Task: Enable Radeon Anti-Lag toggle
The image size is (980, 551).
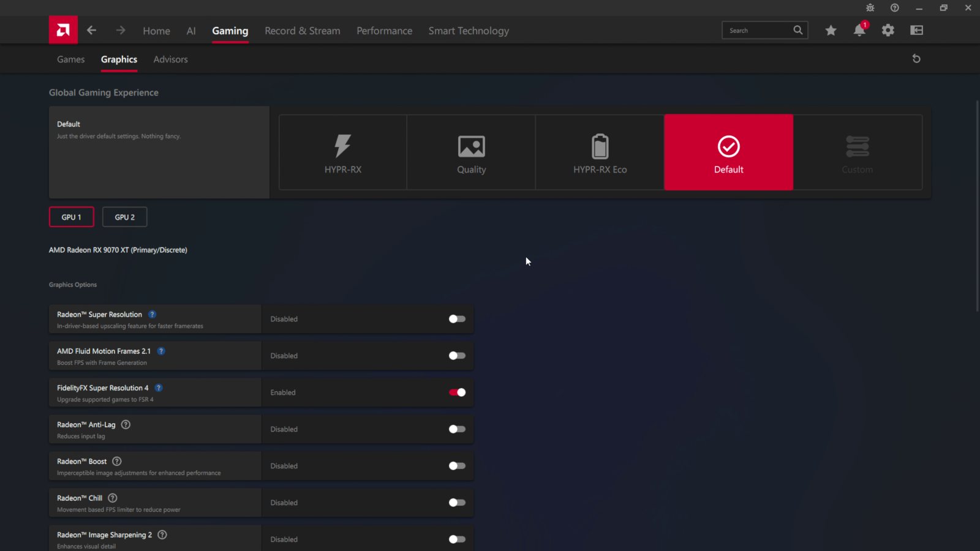Action: coord(457,429)
